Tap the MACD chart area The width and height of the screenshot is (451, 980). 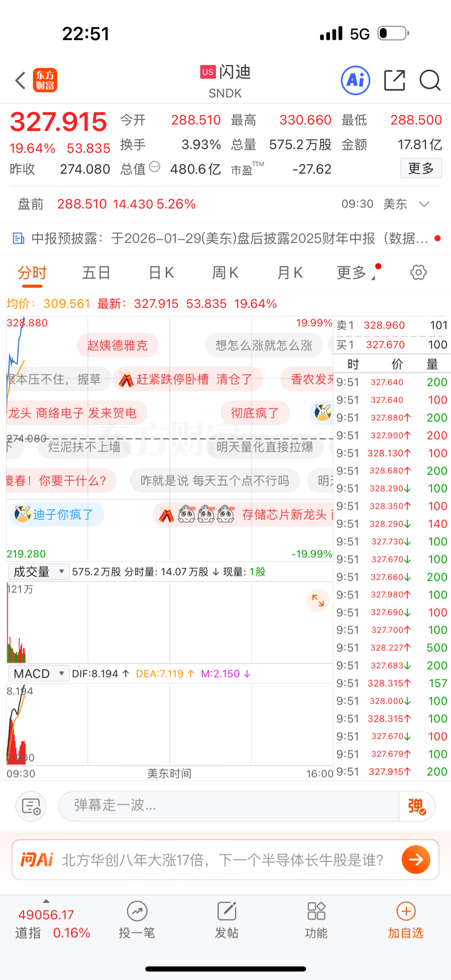point(170,723)
